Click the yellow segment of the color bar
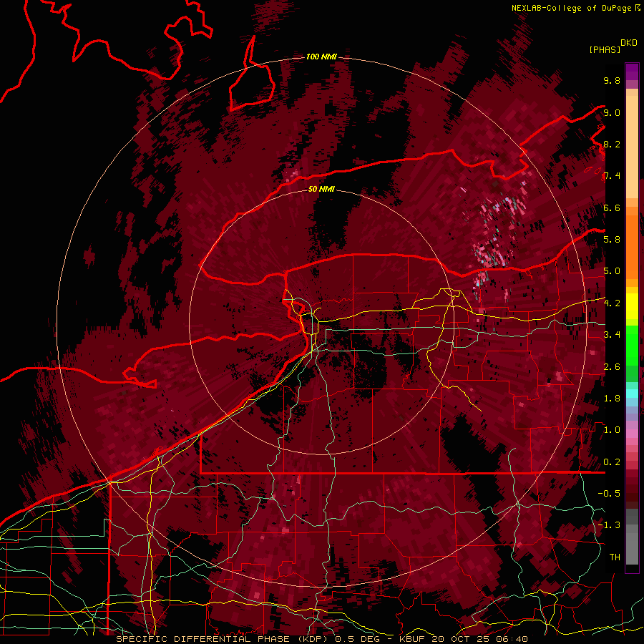 632,306
